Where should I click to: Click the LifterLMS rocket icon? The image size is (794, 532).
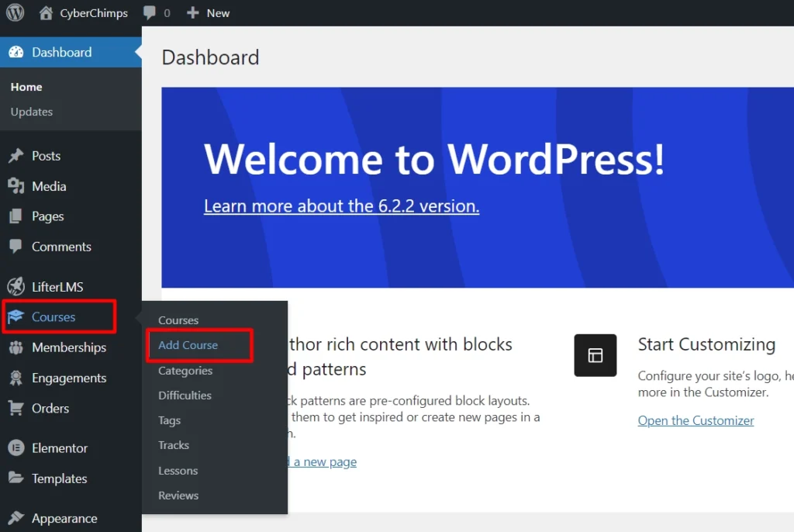16,287
